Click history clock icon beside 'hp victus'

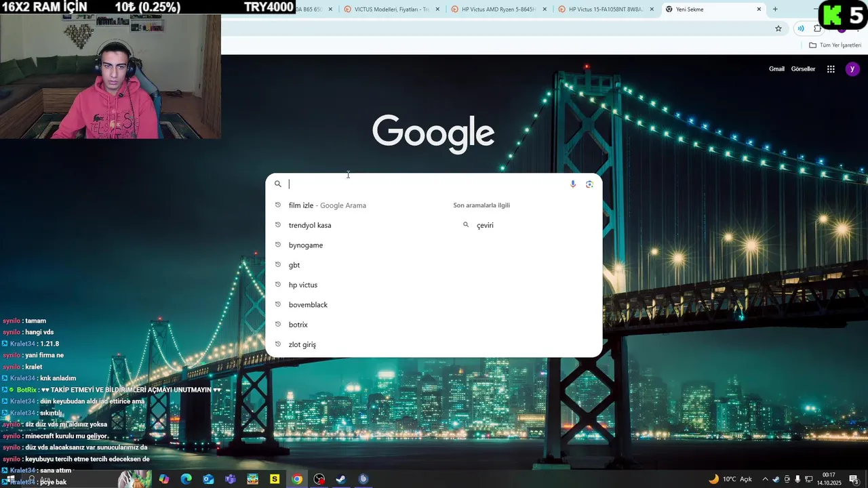click(x=277, y=285)
